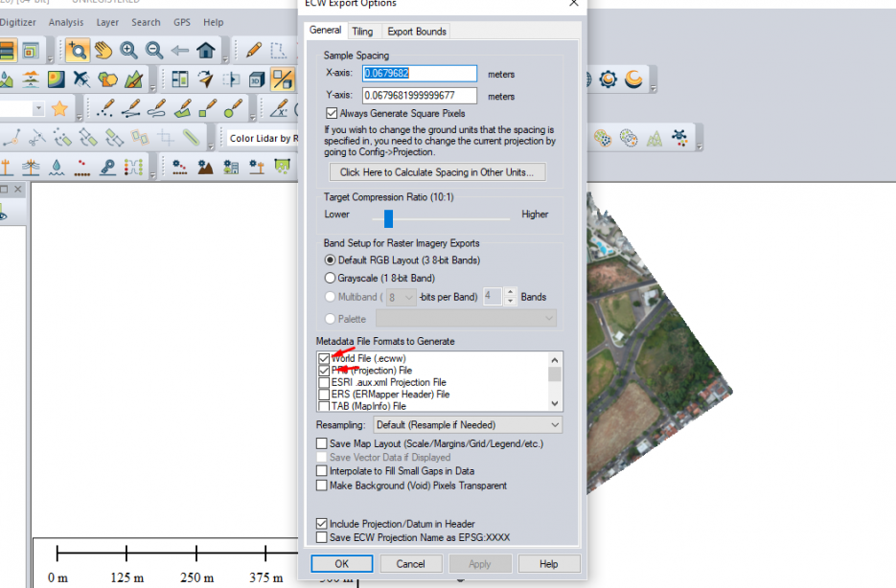Select the create point features pencil tool
896x588 pixels.
click(x=105, y=108)
